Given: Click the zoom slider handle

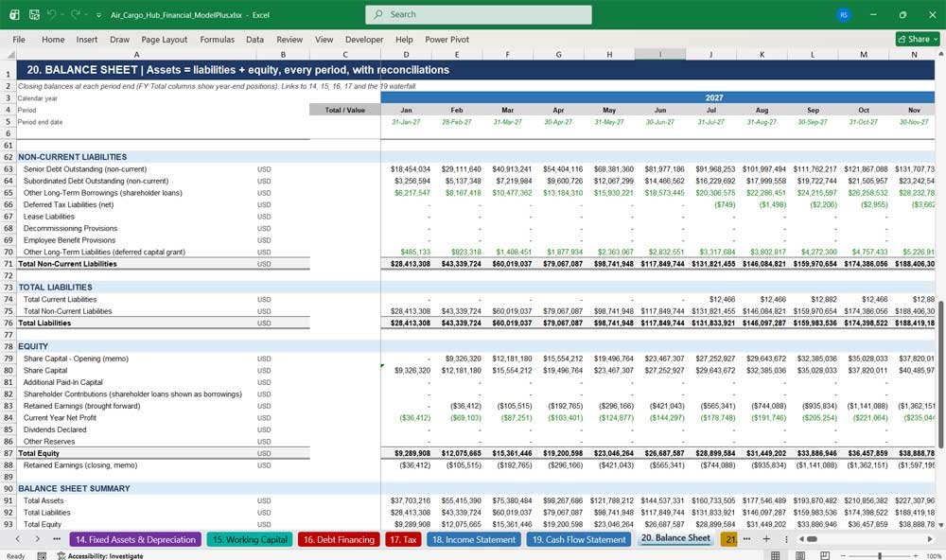Looking at the screenshot, I should click(x=880, y=556).
